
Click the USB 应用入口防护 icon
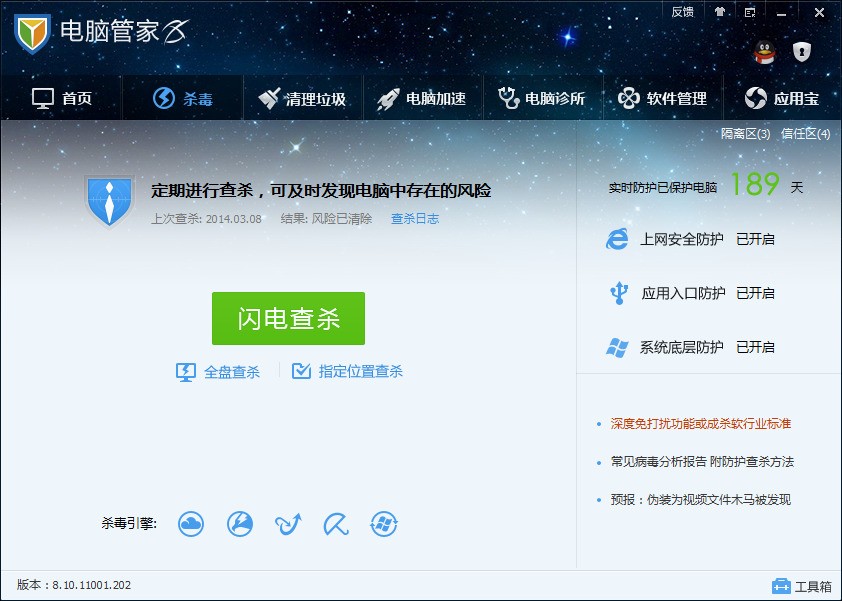point(619,293)
